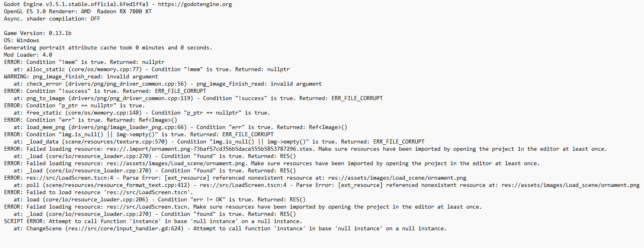Click the WARNING: png_image_finish_read line
The height and width of the screenshot is (248, 644).
81,77
